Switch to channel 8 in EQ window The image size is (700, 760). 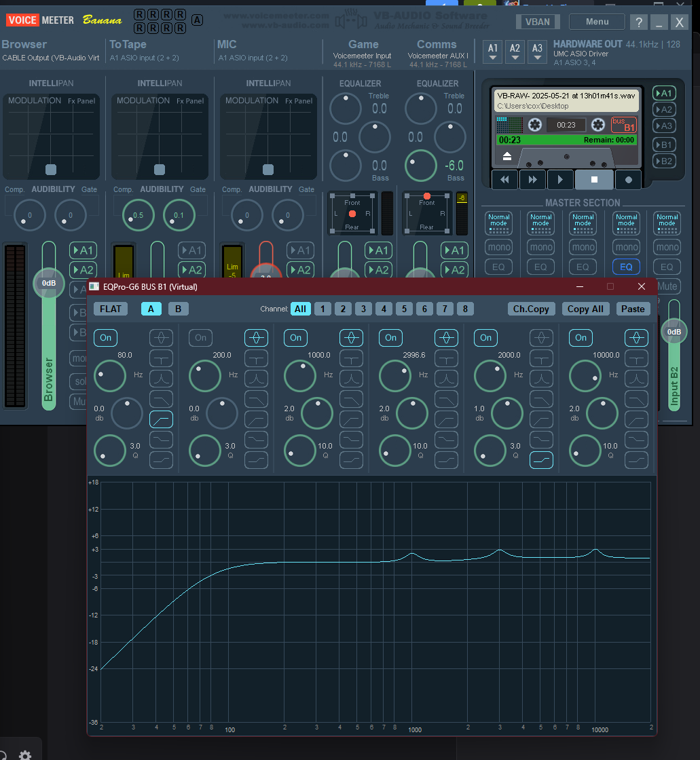(x=465, y=309)
